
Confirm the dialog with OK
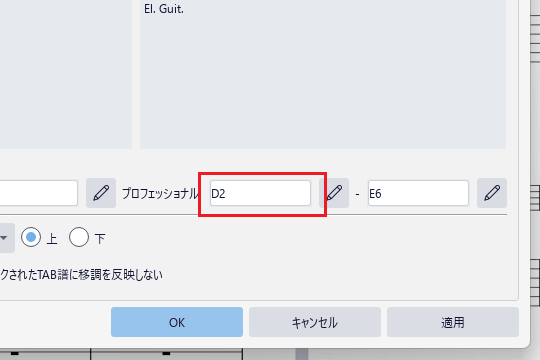[x=177, y=322]
